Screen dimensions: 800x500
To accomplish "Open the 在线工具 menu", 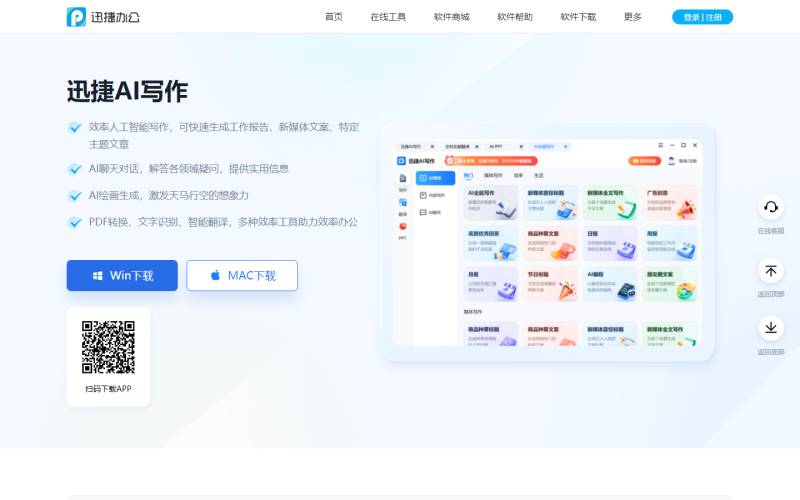I will coord(388,17).
